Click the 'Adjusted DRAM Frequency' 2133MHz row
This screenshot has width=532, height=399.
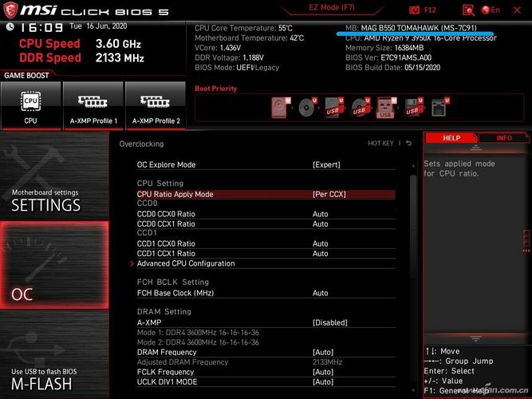point(266,362)
